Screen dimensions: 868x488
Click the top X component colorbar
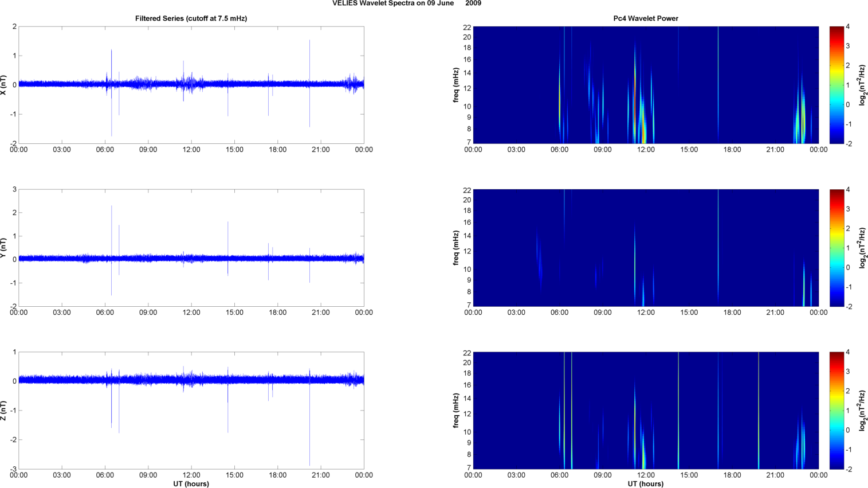[836, 85]
